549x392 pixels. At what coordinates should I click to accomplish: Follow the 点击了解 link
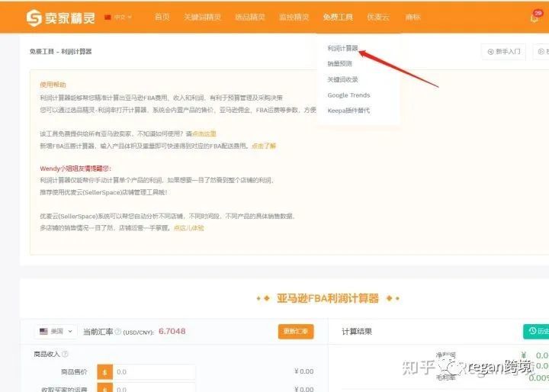(264, 146)
